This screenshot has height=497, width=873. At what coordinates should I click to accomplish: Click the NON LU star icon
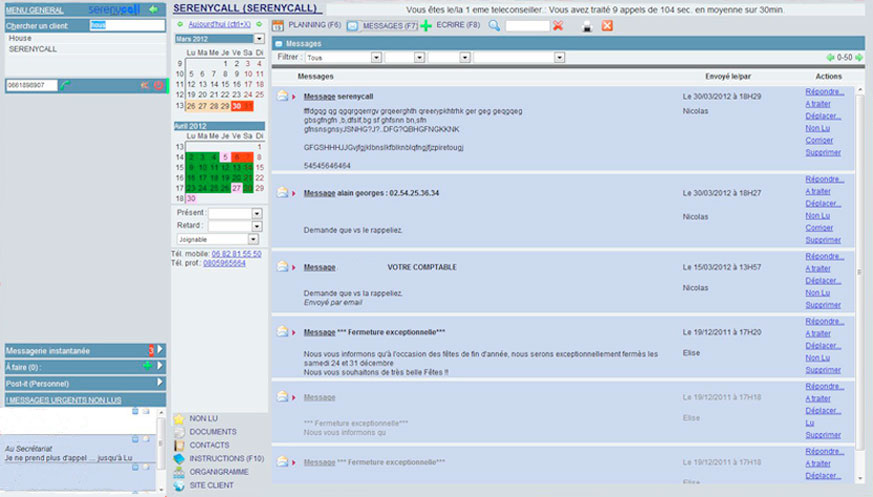[179, 419]
